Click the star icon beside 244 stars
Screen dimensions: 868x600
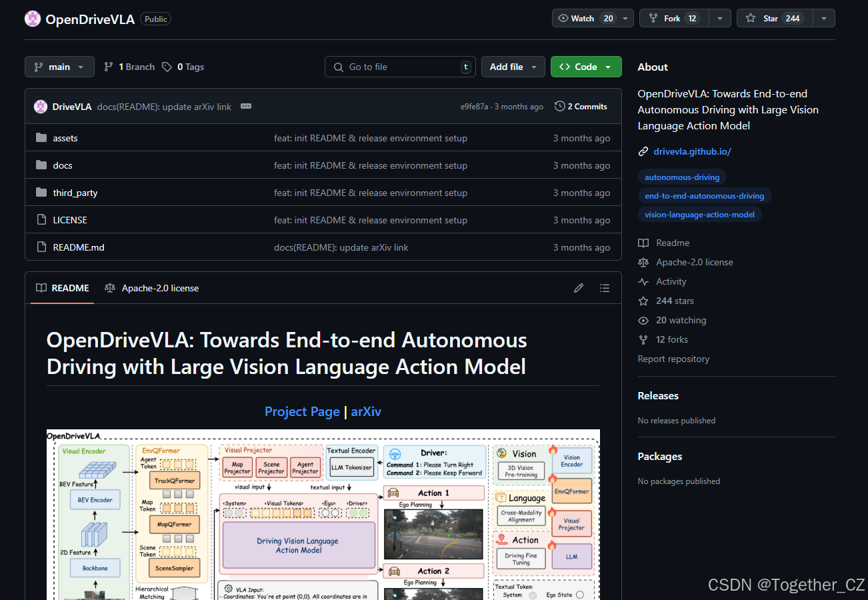click(x=643, y=301)
